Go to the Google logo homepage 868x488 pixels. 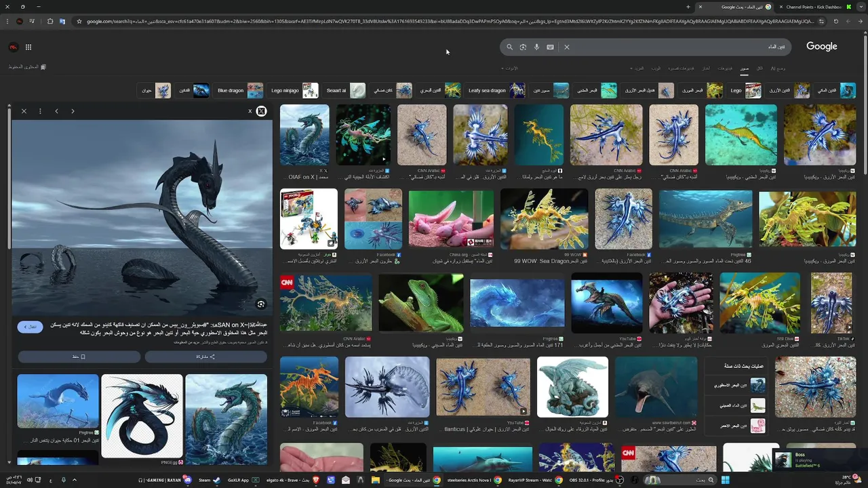pos(822,46)
